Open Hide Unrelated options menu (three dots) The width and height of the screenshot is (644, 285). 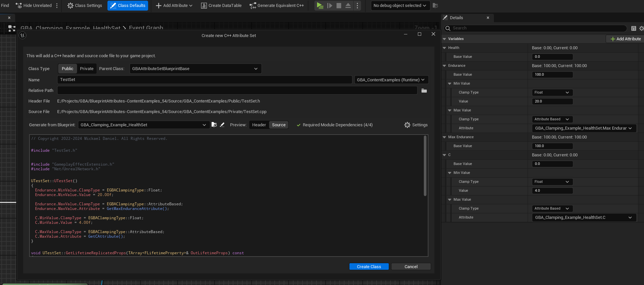point(57,5)
